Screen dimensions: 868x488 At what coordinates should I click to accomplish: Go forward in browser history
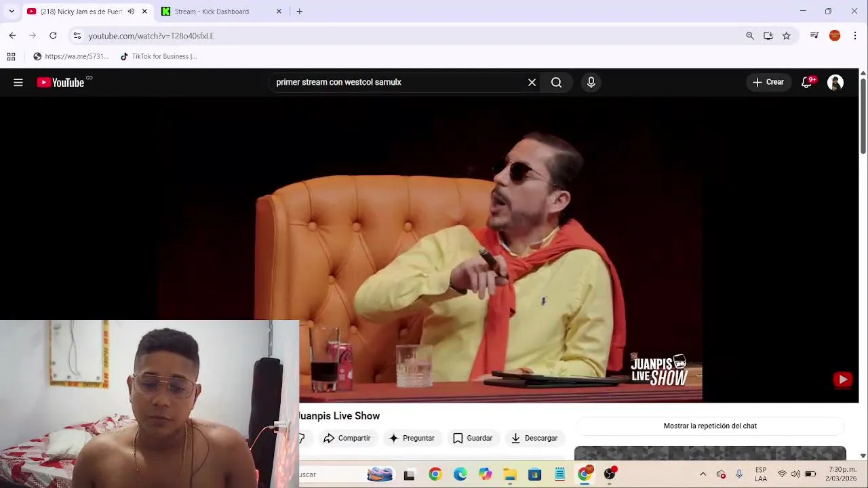pos(33,36)
